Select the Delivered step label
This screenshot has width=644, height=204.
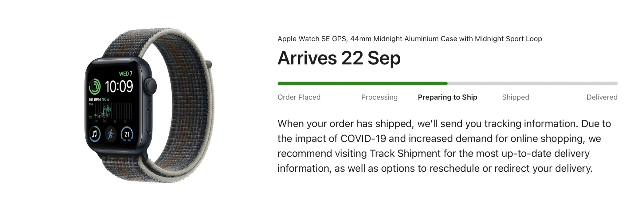(602, 97)
